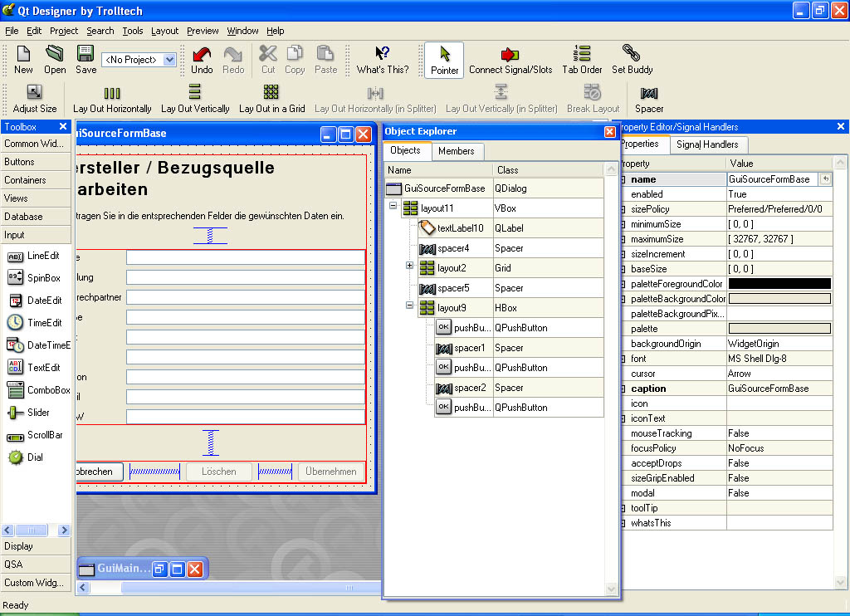Expand the sizePolicy property

tap(623, 209)
